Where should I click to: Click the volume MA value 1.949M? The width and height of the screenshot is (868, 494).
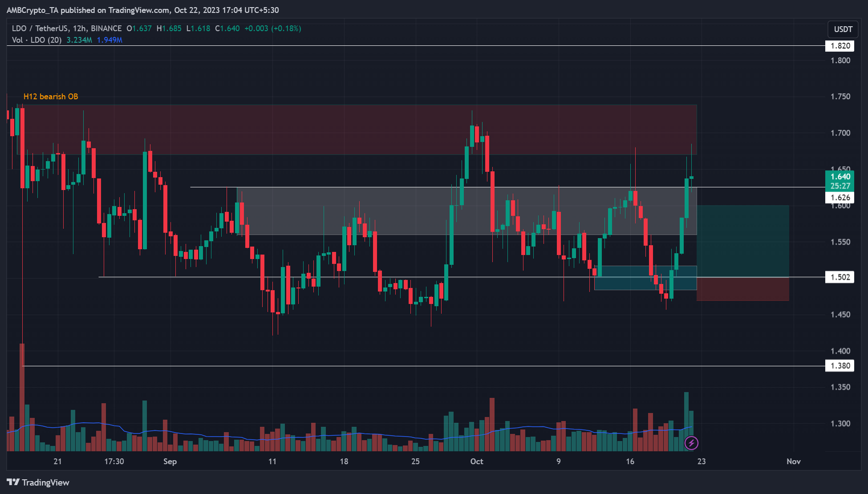click(110, 40)
